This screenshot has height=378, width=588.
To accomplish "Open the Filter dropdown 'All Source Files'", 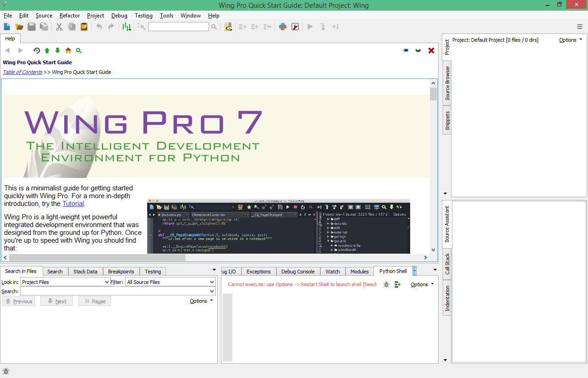I will [x=170, y=282].
